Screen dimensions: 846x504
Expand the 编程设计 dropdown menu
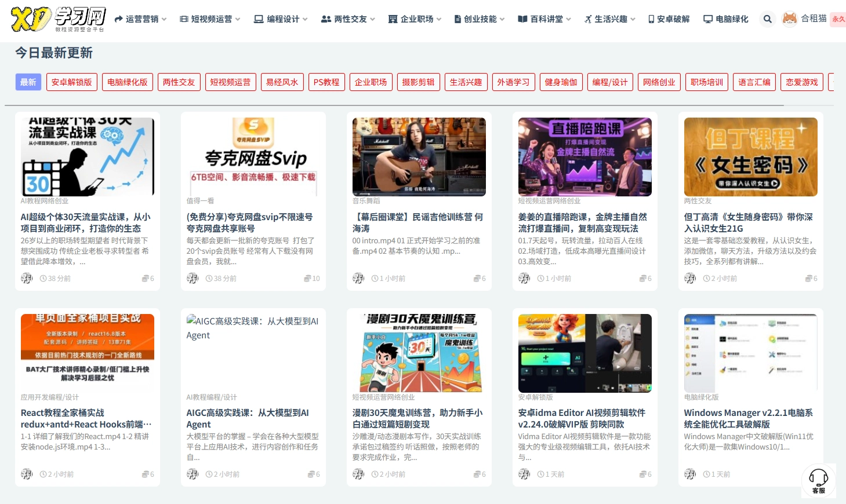(281, 19)
